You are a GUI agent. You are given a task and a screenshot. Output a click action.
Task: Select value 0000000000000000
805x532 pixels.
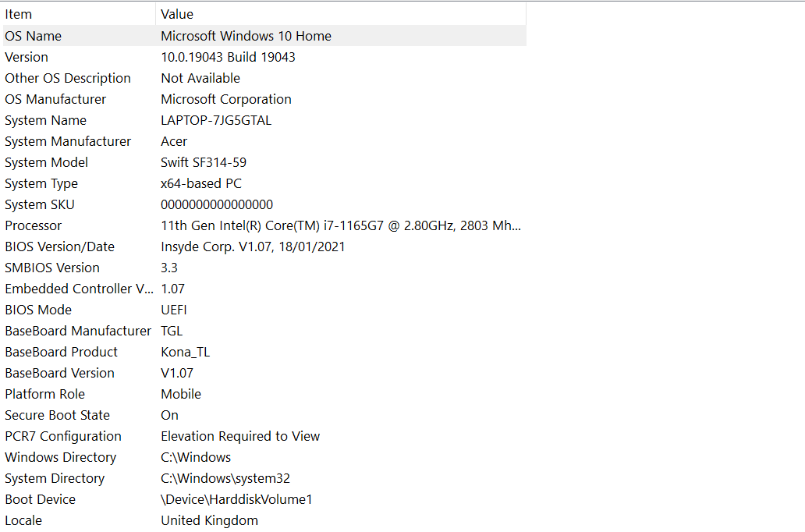pyautogui.click(x=217, y=204)
